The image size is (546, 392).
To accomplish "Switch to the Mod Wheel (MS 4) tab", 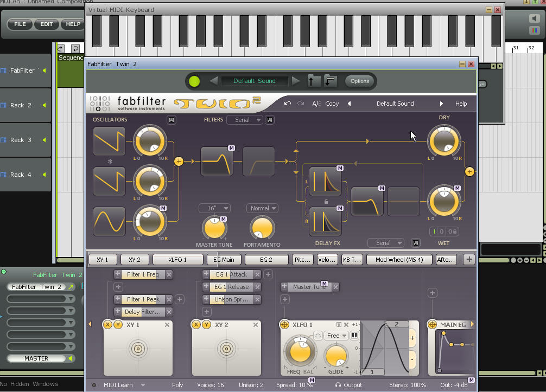I will 399,260.
